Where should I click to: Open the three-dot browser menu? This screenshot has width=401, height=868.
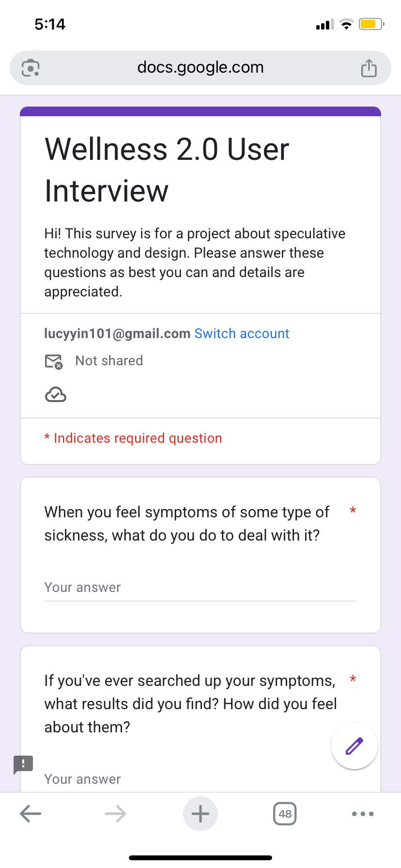(363, 814)
